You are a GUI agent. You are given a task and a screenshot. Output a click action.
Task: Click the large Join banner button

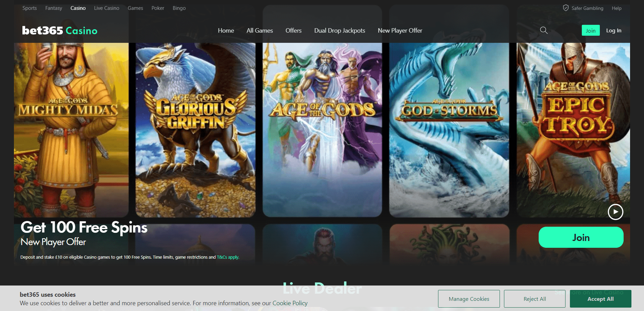click(581, 237)
